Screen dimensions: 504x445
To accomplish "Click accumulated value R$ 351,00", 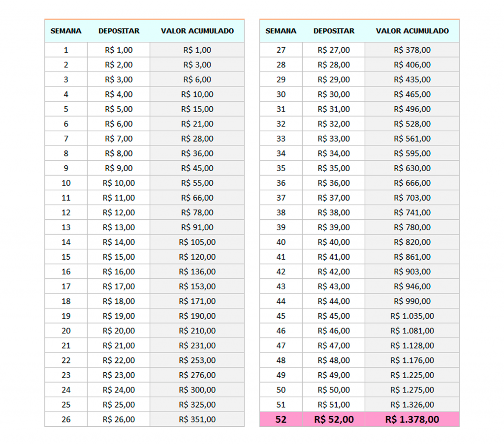I will [197, 419].
